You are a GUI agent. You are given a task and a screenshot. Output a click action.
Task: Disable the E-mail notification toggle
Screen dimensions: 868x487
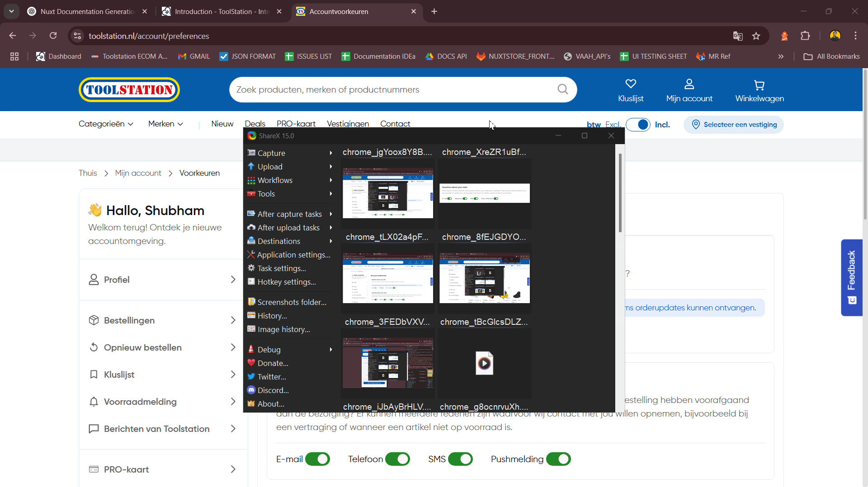pos(317,459)
